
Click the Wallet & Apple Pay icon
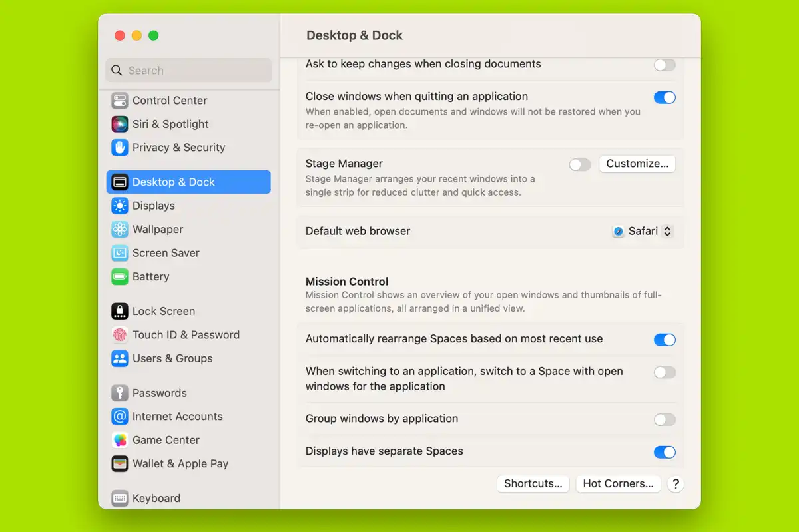[120, 464]
